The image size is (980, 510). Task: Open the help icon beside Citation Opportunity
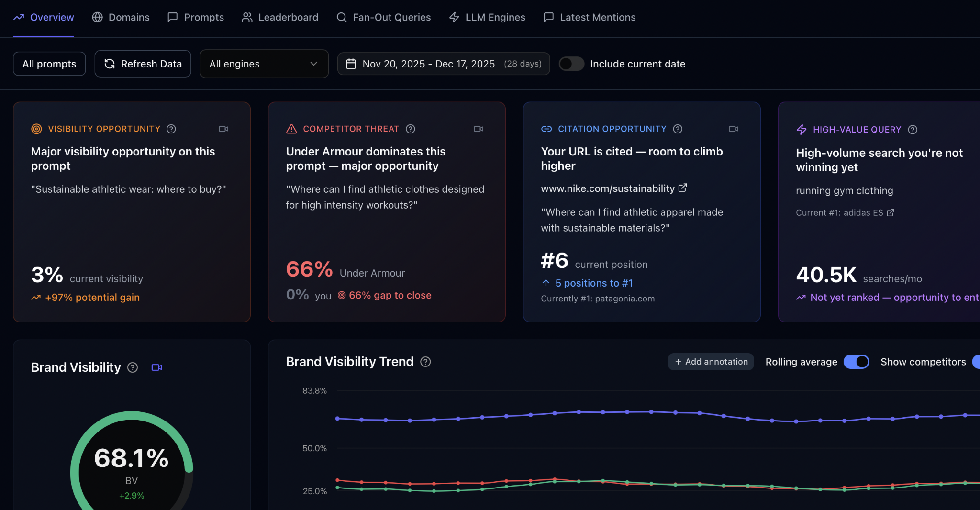[x=677, y=129]
